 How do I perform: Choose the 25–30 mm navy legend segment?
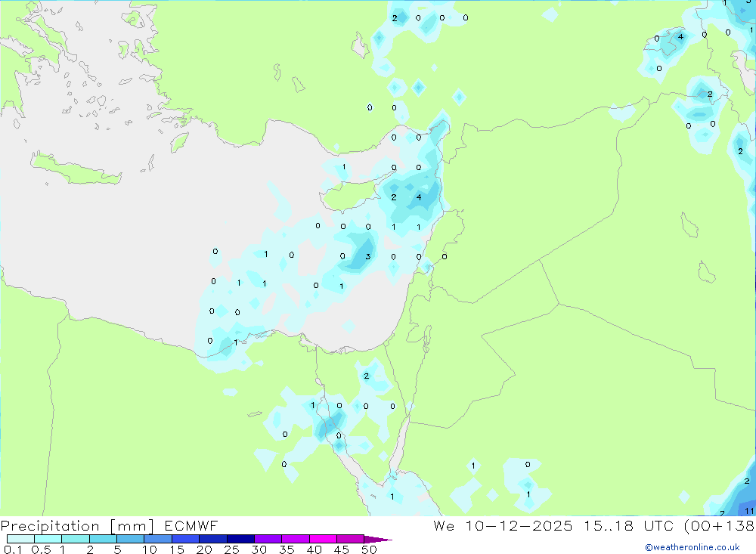coord(240,539)
